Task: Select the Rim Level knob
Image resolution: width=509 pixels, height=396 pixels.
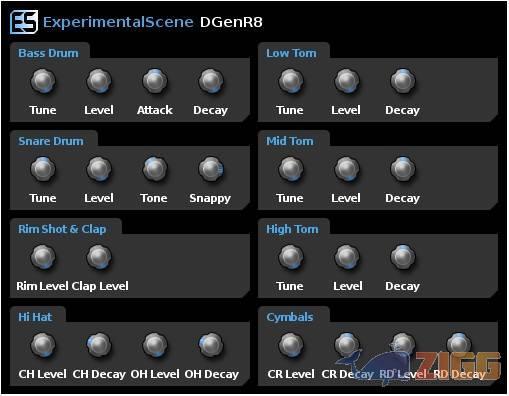Action: 43,257
